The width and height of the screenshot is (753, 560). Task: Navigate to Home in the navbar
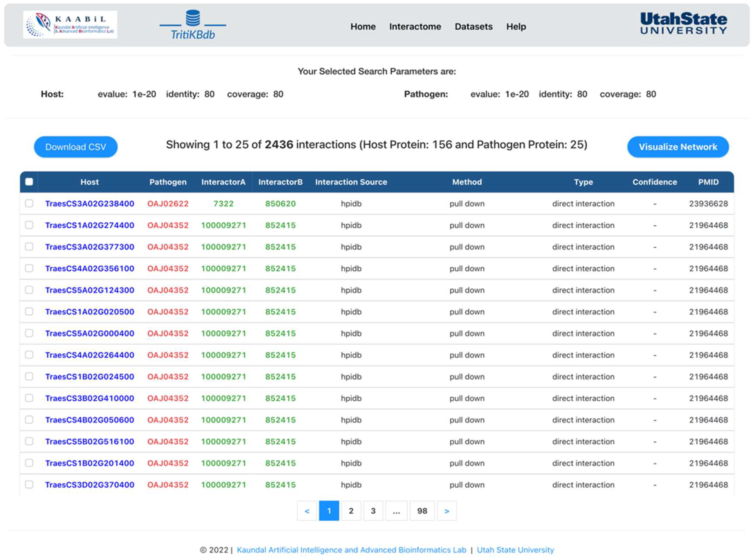click(363, 26)
